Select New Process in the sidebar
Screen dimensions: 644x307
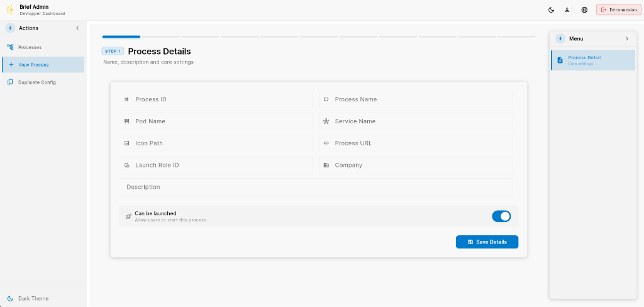point(43,65)
